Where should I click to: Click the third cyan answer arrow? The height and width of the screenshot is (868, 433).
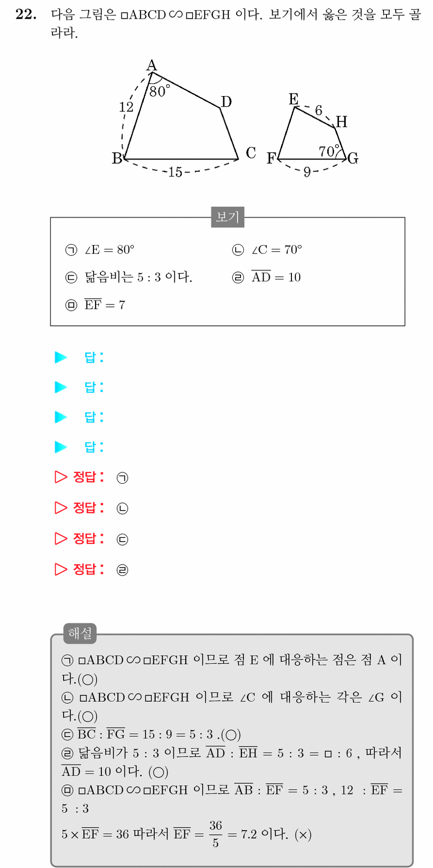pyautogui.click(x=61, y=417)
